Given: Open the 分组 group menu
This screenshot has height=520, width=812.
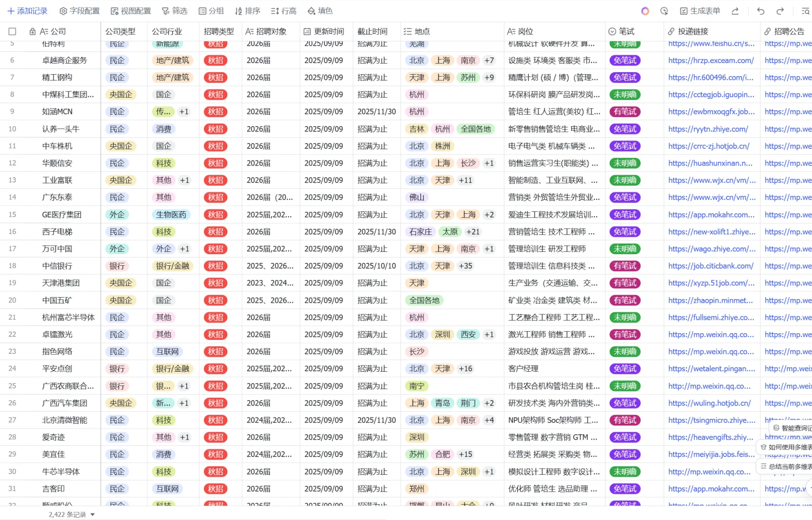Looking at the screenshot, I should pyautogui.click(x=211, y=11).
